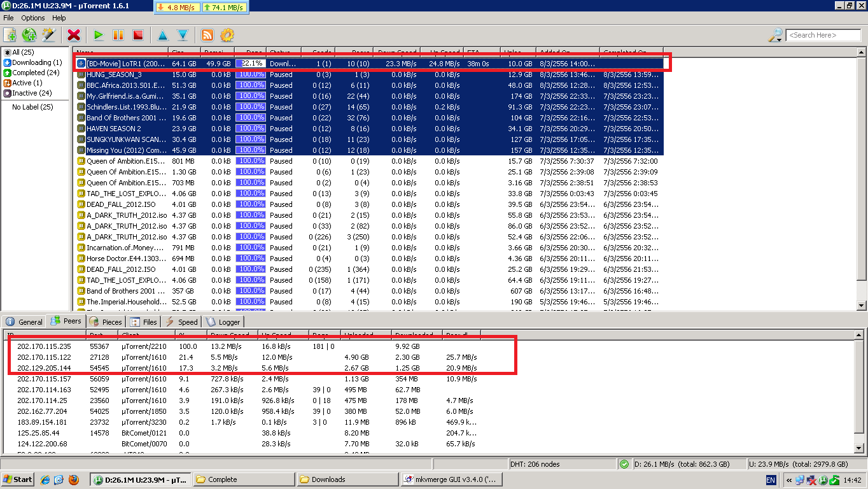This screenshot has width=868, height=489.
Task: Switch to the Pieces tab
Action: click(106, 322)
